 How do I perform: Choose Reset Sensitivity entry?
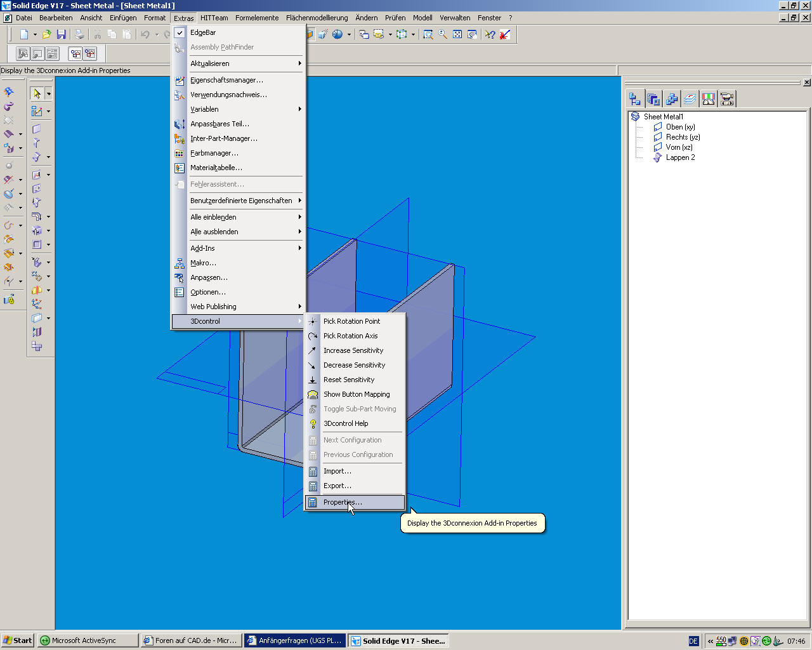coord(355,380)
